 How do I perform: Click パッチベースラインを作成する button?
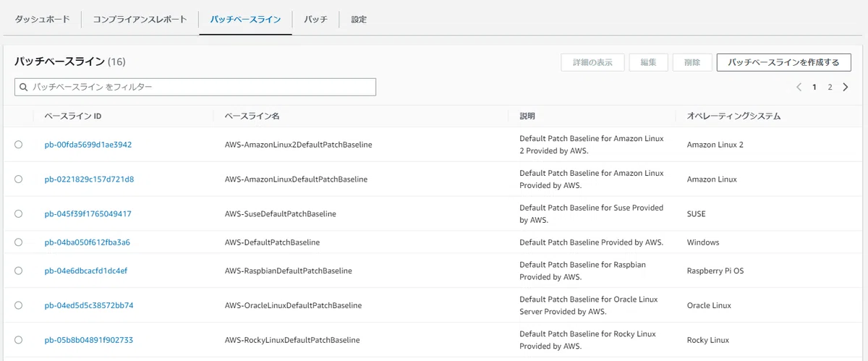tap(783, 62)
